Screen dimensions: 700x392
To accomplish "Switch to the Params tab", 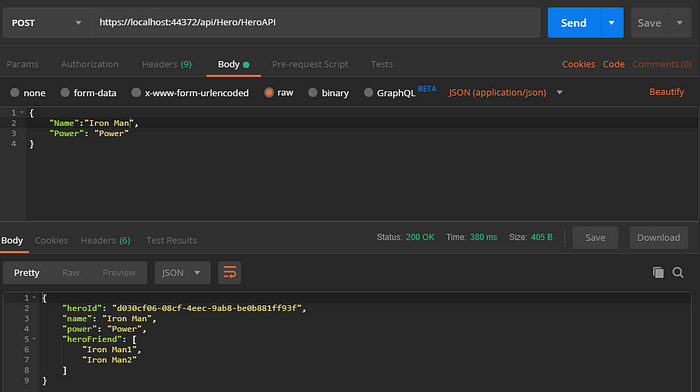I will pos(22,64).
